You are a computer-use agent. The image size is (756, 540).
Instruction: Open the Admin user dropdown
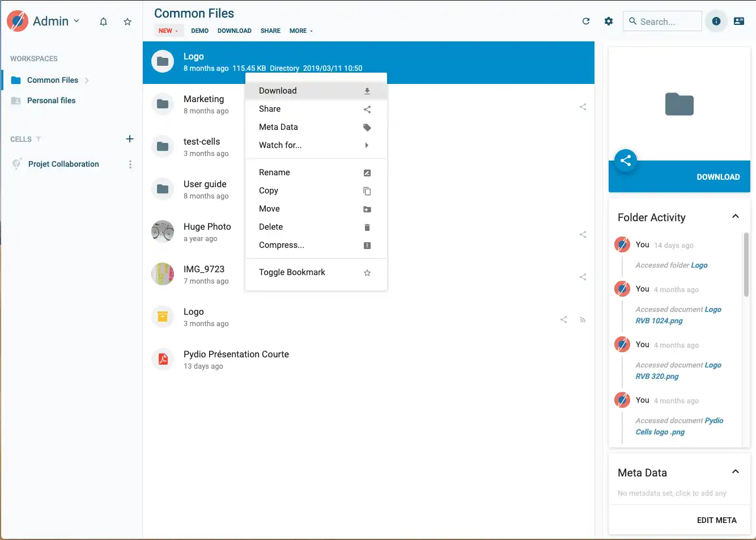56,21
